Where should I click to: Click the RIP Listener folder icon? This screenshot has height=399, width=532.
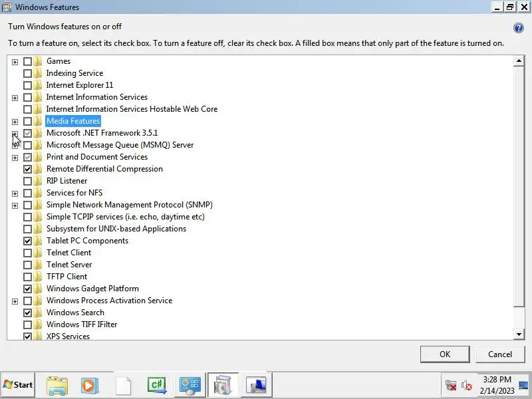click(38, 181)
